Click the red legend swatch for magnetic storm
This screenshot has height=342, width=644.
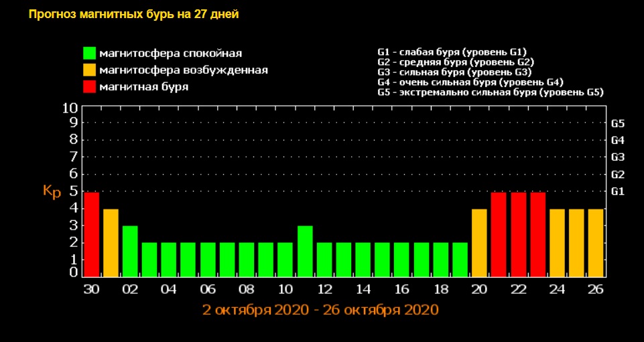pyautogui.click(x=90, y=86)
